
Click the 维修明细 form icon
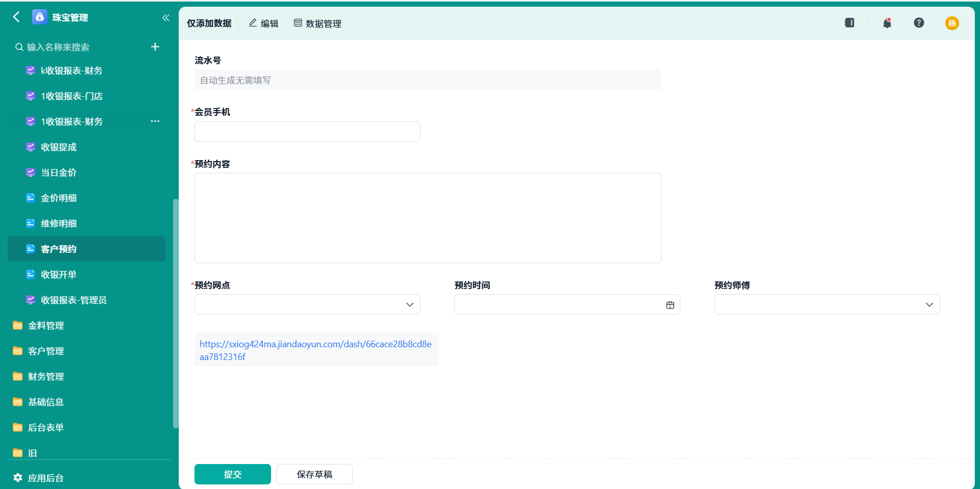click(x=31, y=223)
